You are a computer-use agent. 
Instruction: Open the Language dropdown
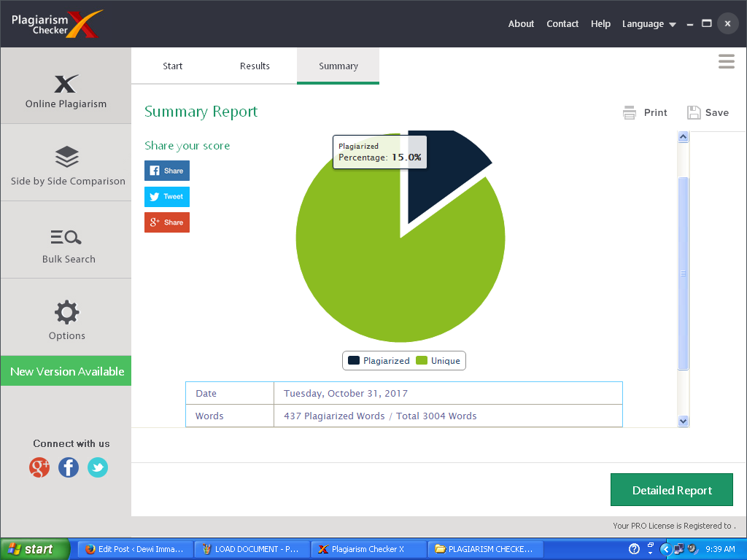[648, 23]
